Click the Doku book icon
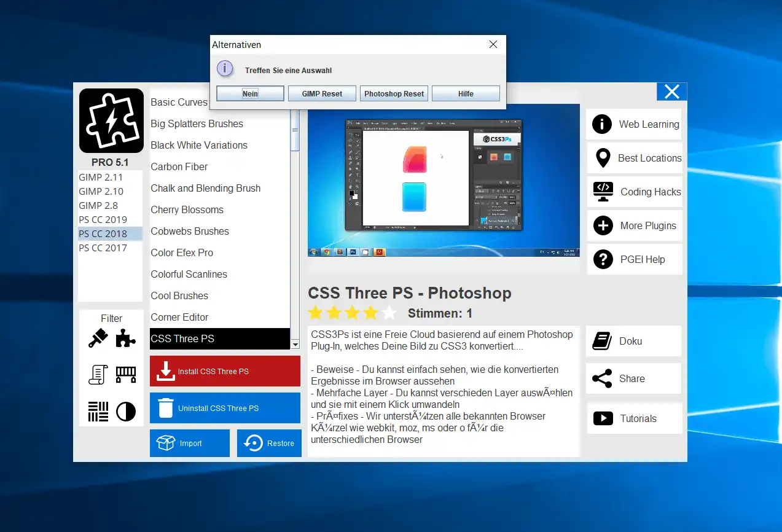The image size is (782, 532). click(602, 341)
